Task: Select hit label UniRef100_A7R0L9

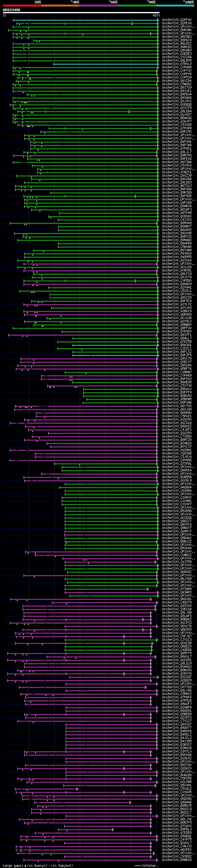Action: 177,64
